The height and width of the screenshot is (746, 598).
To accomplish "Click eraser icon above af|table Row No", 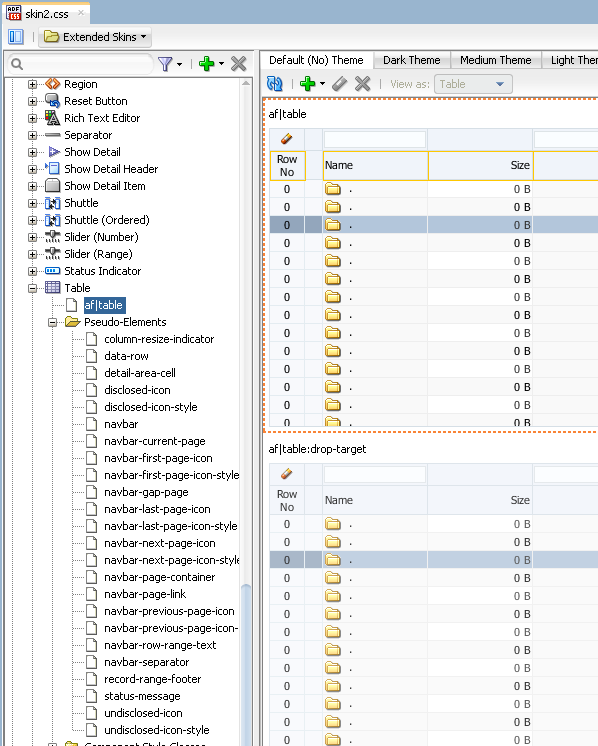I will pos(286,139).
